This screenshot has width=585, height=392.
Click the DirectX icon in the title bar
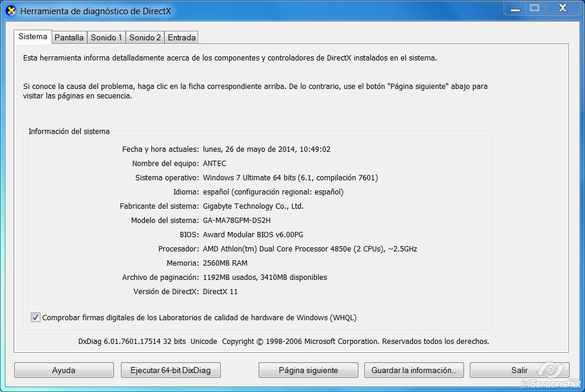[11, 11]
